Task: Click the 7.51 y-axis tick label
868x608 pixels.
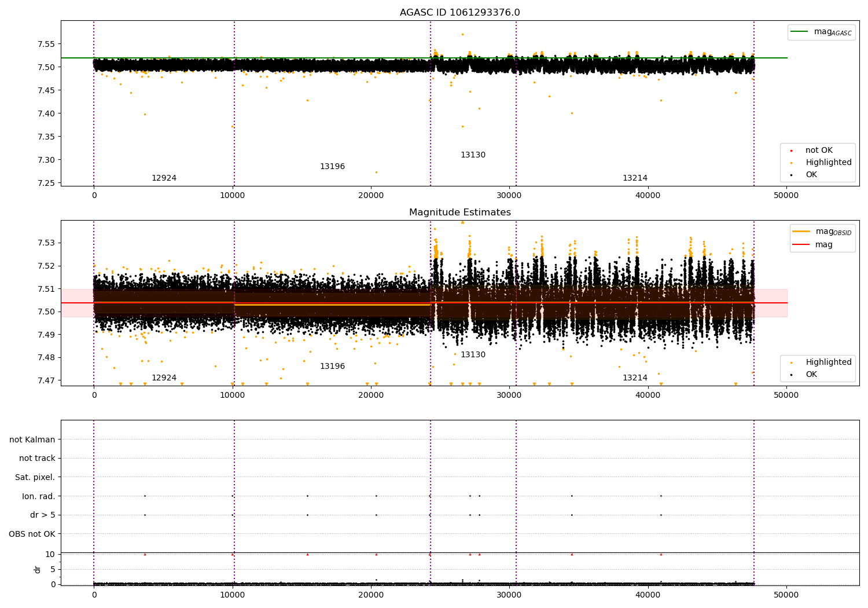Action: (x=46, y=289)
